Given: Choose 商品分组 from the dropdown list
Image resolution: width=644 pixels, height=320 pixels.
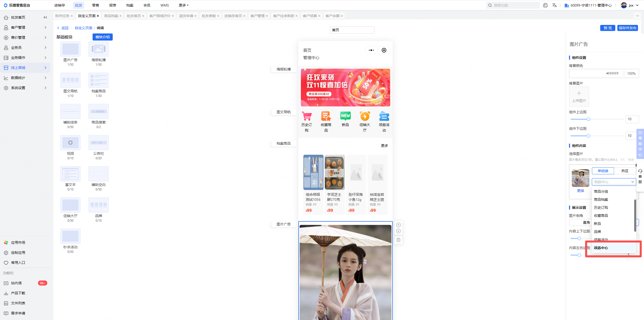Looking at the screenshot, I should point(601,191).
